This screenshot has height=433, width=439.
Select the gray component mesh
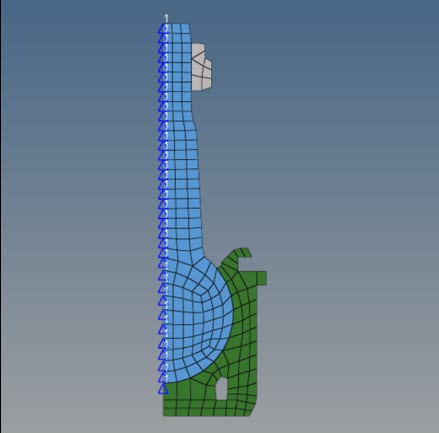[x=201, y=67]
